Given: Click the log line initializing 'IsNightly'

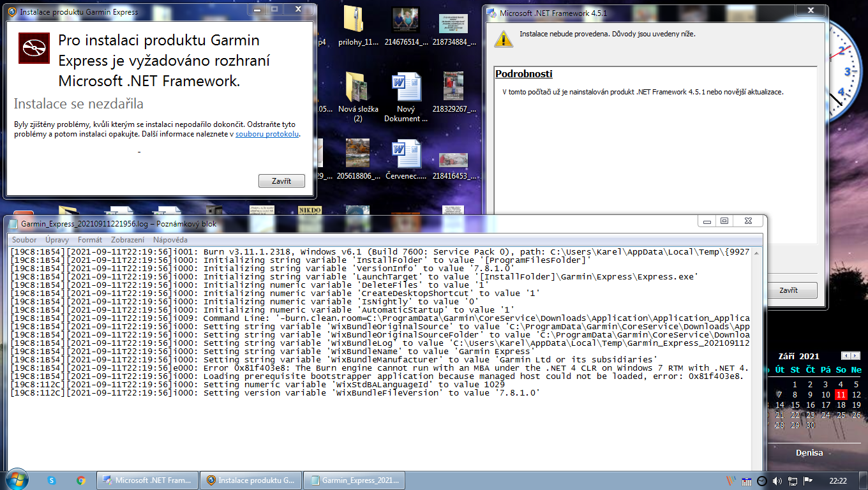Looking at the screenshot, I should [245, 302].
